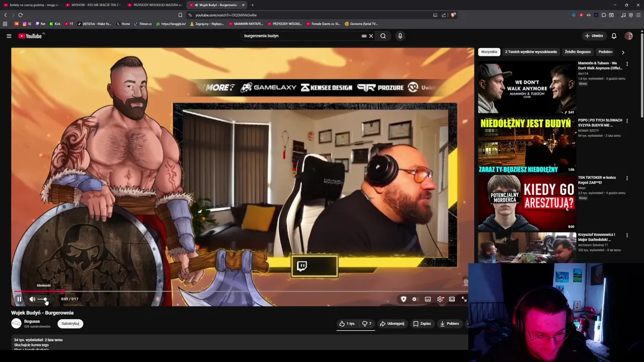Open the browser apps grid icon

tap(5, 24)
